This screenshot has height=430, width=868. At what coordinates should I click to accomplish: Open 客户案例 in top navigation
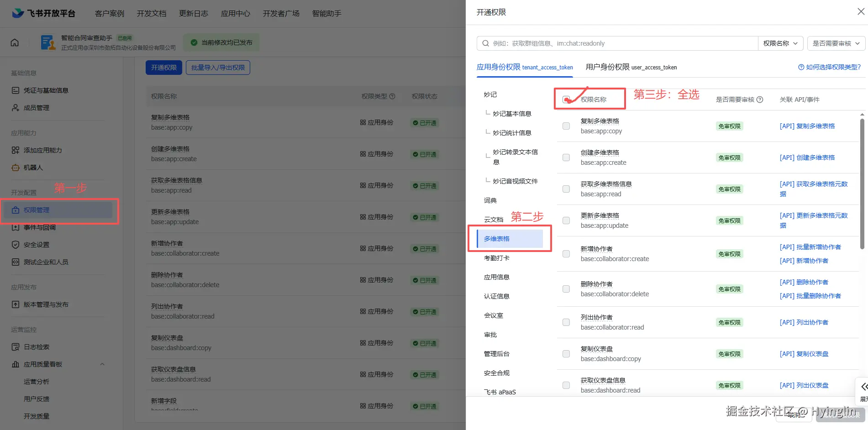coord(110,13)
